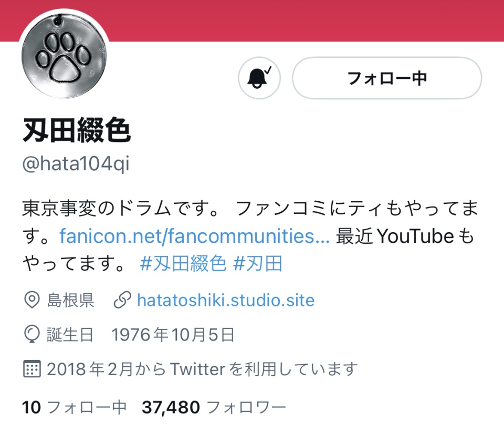
Task: Select the display name 刄田綴色
Action: tap(77, 130)
